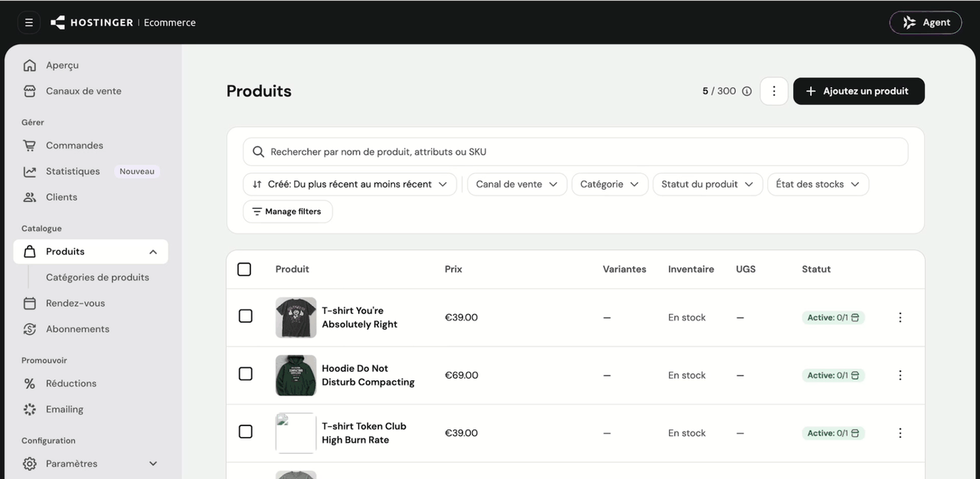Open product T-shirt You're Absolutely Right
The width and height of the screenshot is (980, 479).
coord(359,318)
